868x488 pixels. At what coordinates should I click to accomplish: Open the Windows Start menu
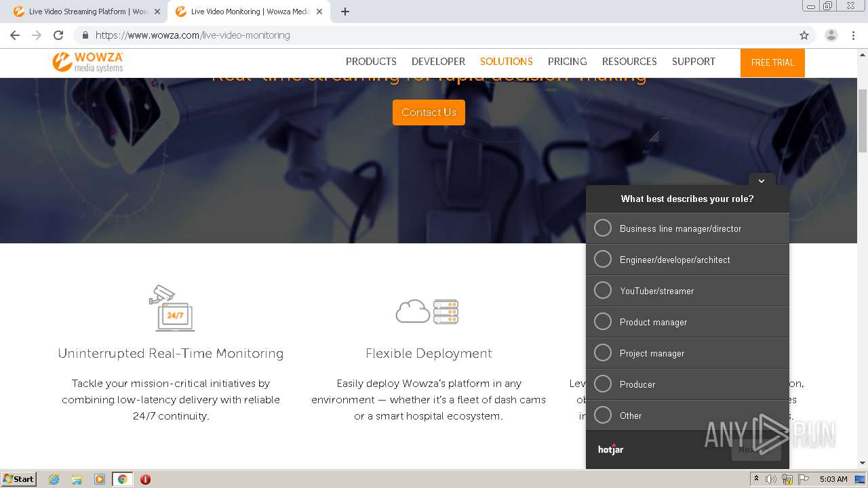pyautogui.click(x=18, y=479)
